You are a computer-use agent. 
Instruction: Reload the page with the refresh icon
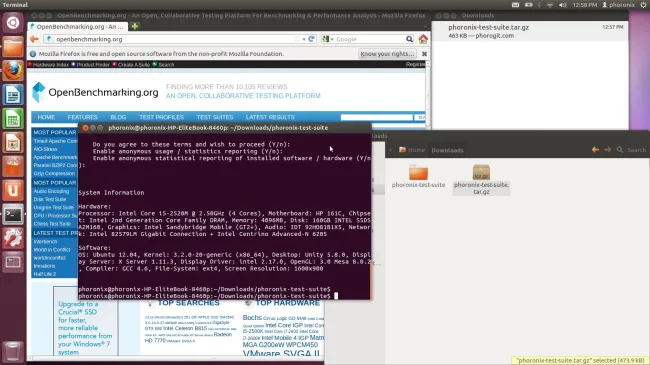click(x=312, y=39)
